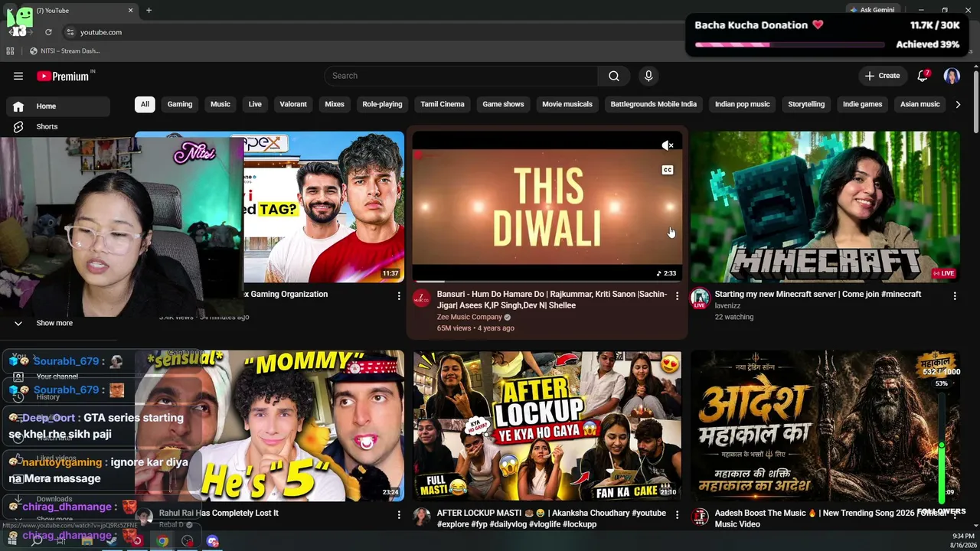This screenshot has width=980, height=551.
Task: Select the Asian music filter chip
Action: [x=920, y=104]
